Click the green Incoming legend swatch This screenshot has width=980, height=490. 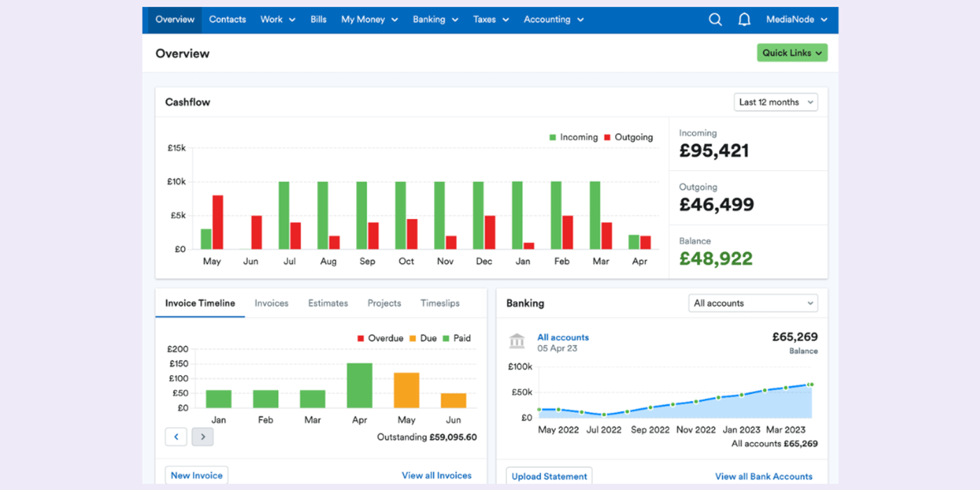click(x=552, y=137)
